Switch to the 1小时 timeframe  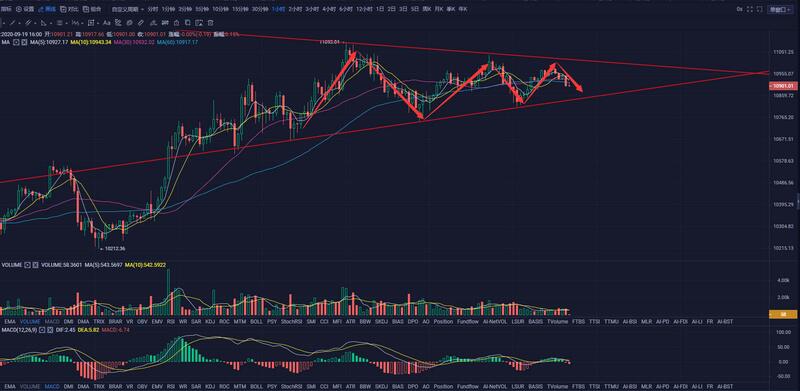coord(279,9)
